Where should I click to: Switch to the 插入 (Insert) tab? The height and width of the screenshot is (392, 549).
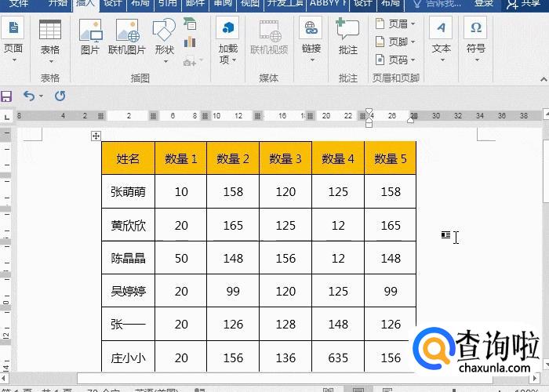(x=85, y=4)
